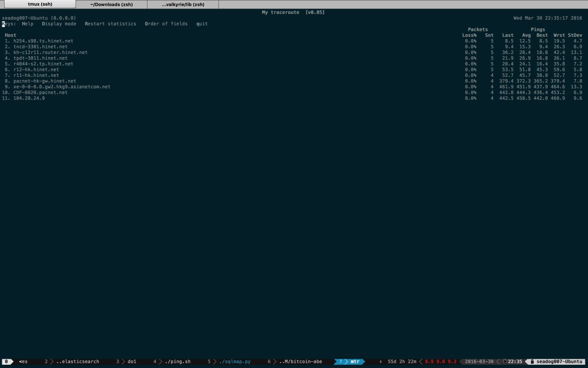
Task: Click the 22:35 clock in status bar
Action: click(x=515, y=362)
